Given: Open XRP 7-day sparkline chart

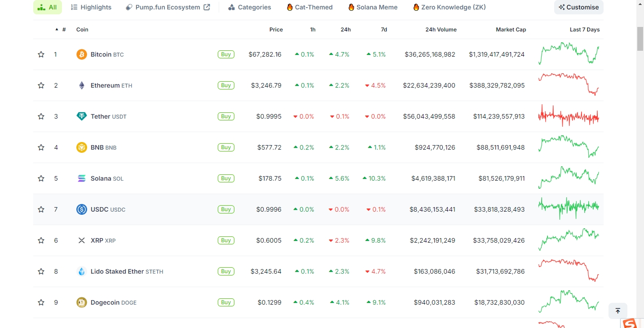Looking at the screenshot, I should point(569,239).
